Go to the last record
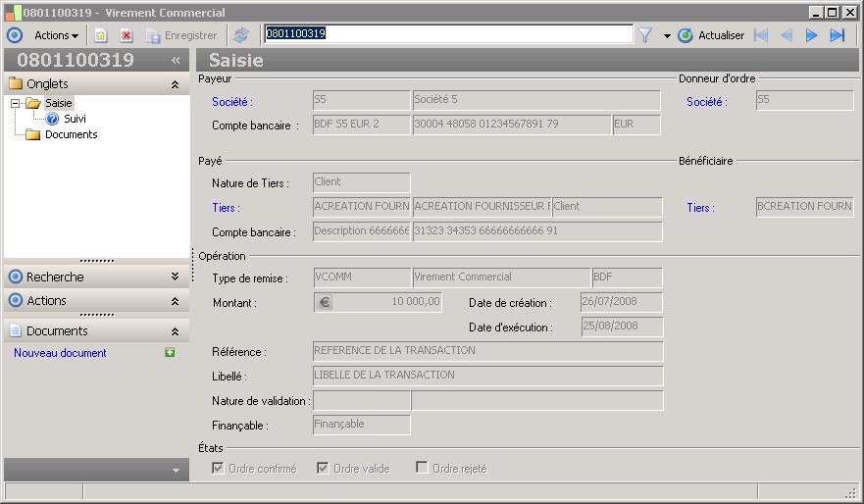This screenshot has height=504, width=864. coord(837,35)
